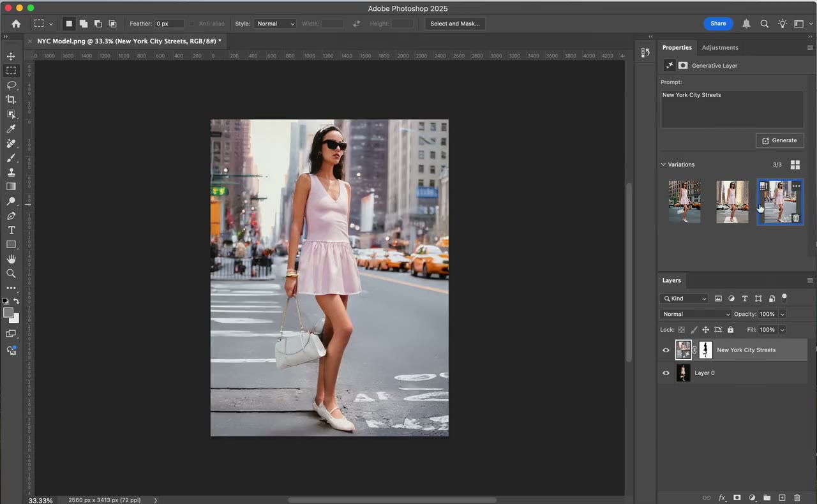The width and height of the screenshot is (817, 504).
Task: Switch to the Adjustments tab
Action: click(720, 47)
